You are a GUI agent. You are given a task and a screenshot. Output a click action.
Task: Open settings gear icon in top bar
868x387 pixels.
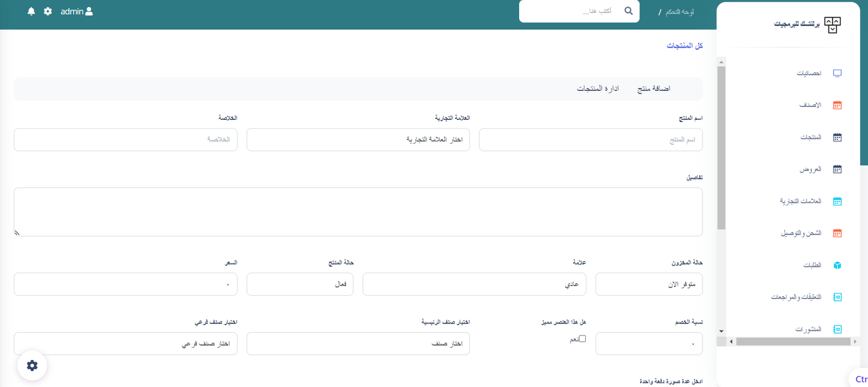[x=48, y=11]
